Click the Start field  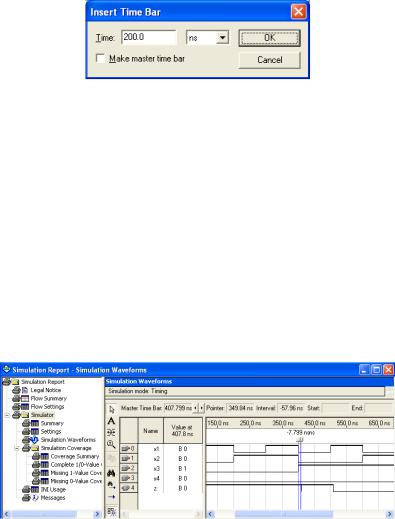[x=335, y=408]
